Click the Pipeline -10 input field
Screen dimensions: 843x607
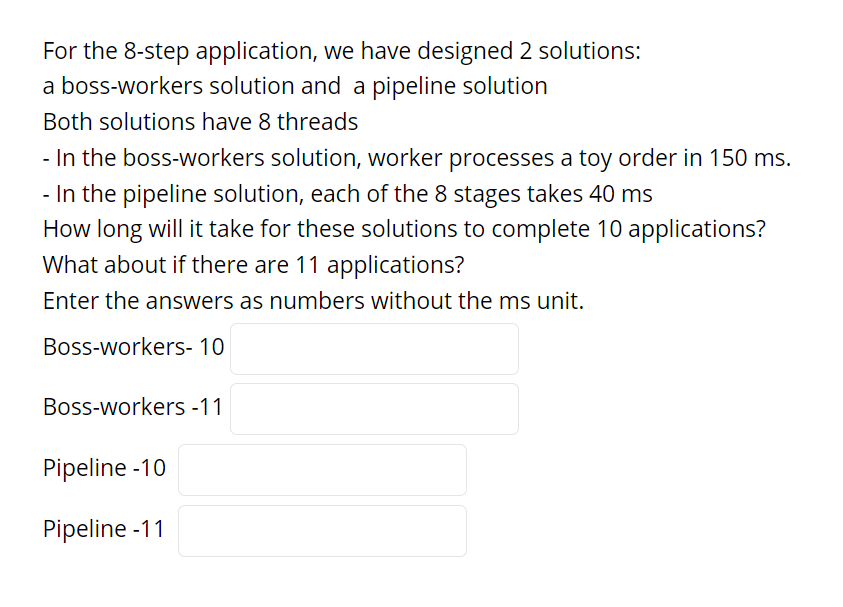tap(321, 469)
